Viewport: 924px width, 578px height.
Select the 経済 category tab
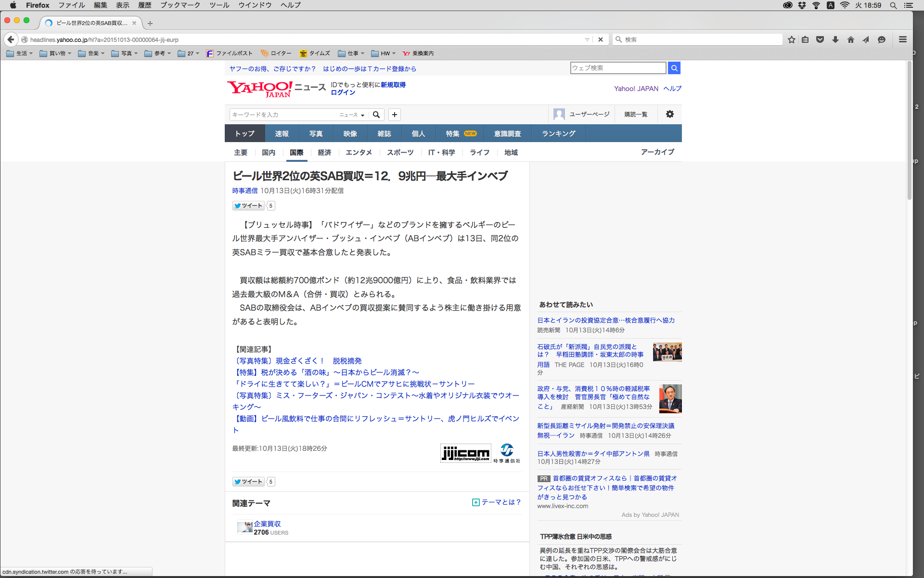pos(324,153)
